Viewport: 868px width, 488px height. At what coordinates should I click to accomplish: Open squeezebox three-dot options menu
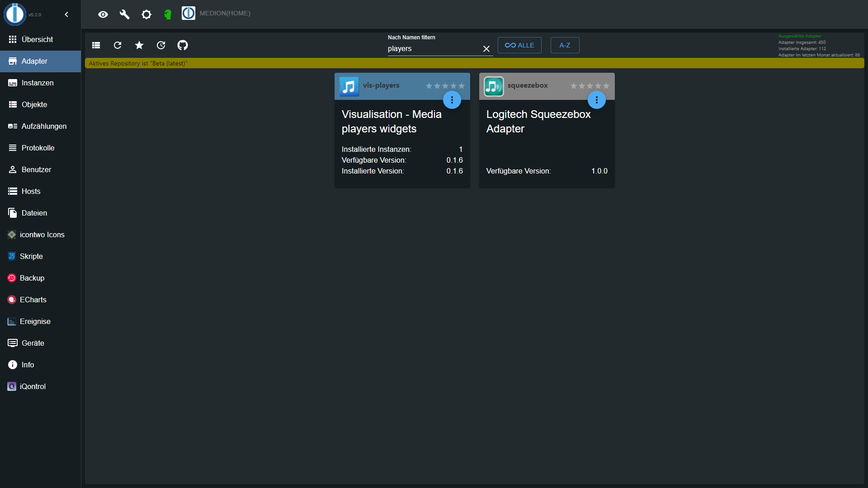[596, 100]
